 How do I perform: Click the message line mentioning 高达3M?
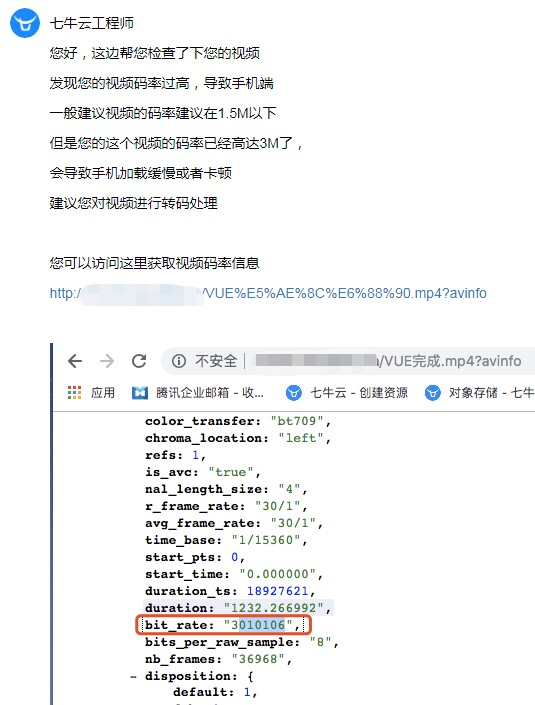[176, 143]
